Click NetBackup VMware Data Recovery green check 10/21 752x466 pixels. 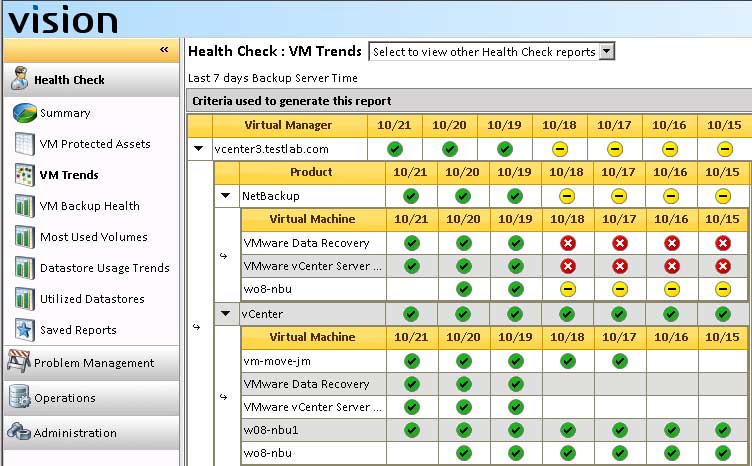(411, 243)
